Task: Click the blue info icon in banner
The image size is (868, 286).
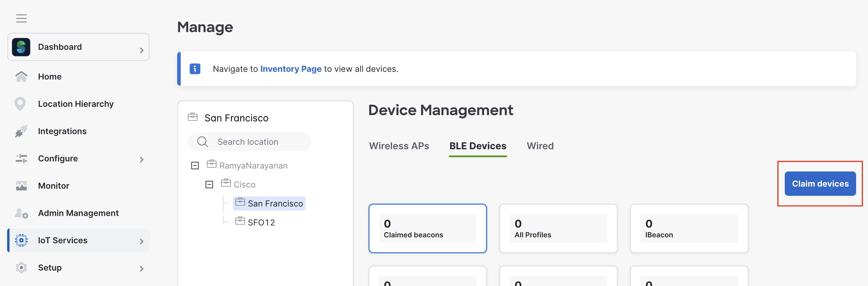Action: 195,69
